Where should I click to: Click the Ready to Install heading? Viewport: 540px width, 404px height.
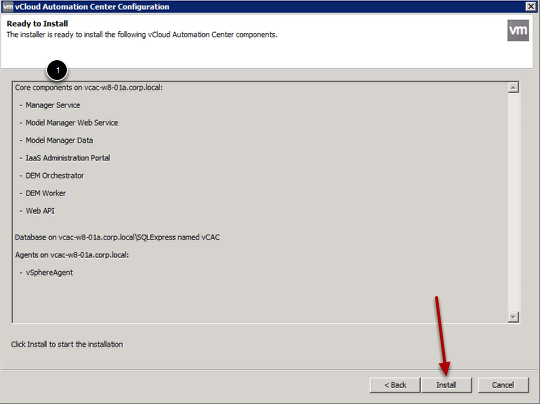(37, 23)
